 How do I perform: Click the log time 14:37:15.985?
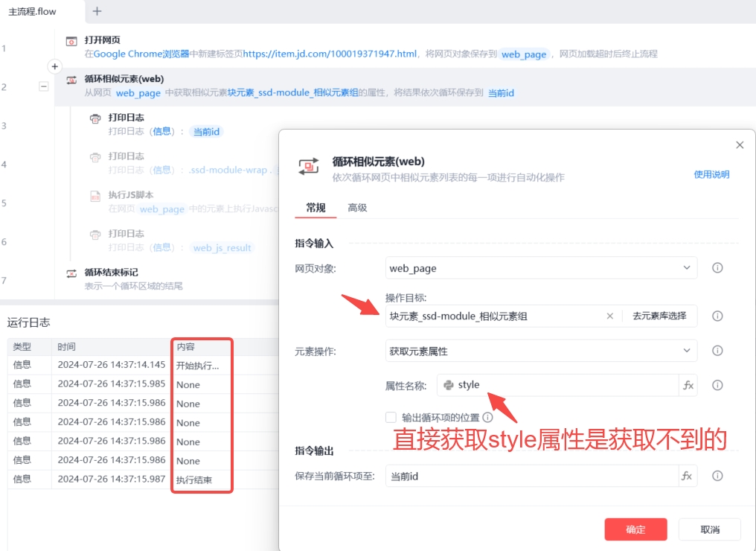pos(112,384)
